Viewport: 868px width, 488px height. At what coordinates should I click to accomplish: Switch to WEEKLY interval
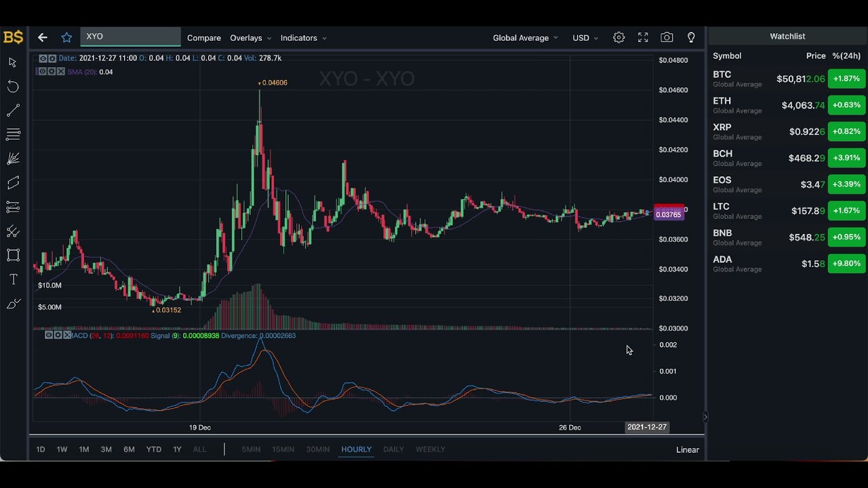(x=430, y=449)
